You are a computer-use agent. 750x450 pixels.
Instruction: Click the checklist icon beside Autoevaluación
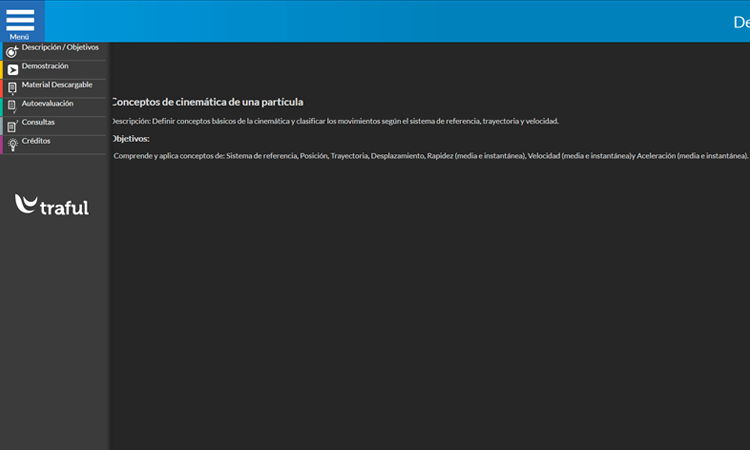tap(12, 105)
